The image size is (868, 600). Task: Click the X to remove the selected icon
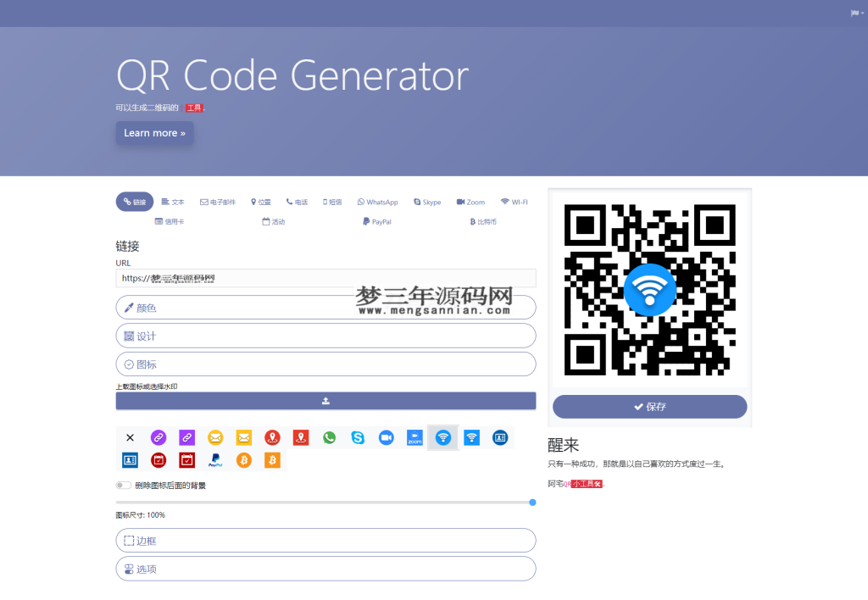(130, 438)
